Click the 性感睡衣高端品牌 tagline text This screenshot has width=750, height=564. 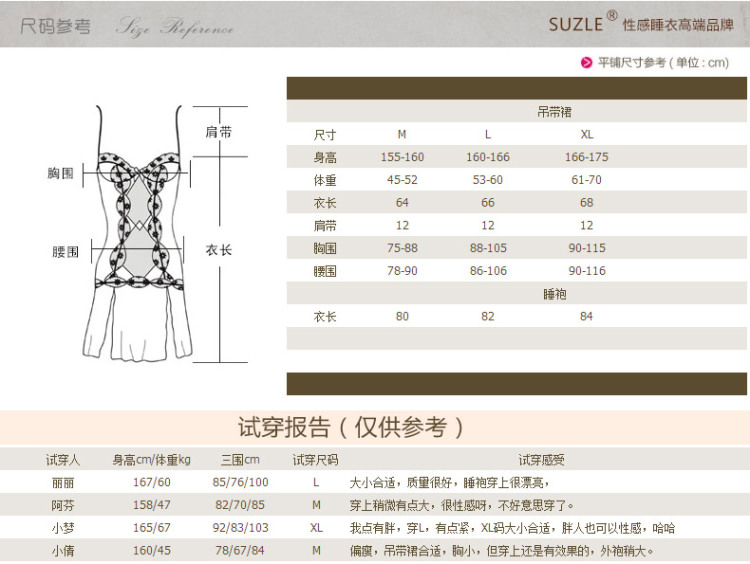pos(677,25)
